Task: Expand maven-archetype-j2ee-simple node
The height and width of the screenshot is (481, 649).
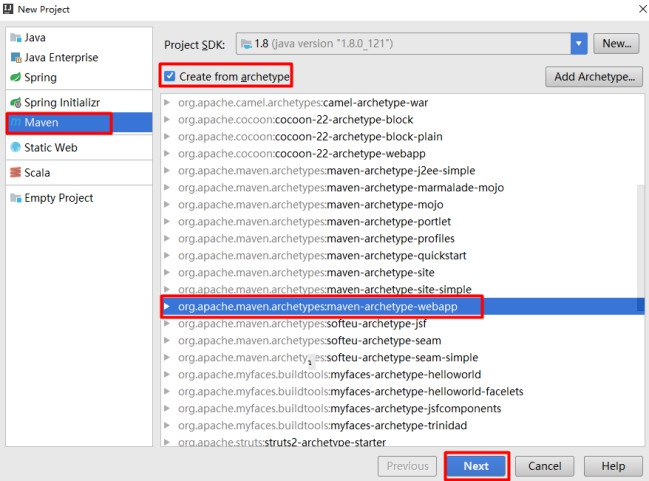Action: [x=167, y=170]
